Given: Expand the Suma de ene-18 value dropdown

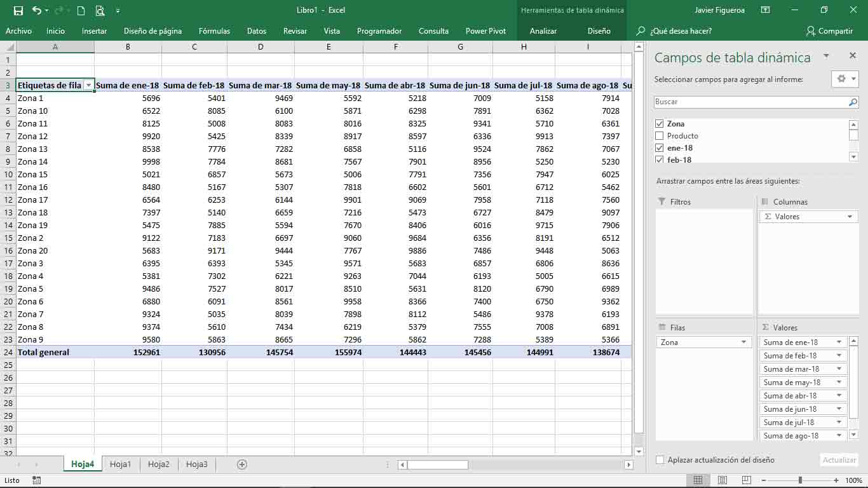Looking at the screenshot, I should (x=839, y=342).
